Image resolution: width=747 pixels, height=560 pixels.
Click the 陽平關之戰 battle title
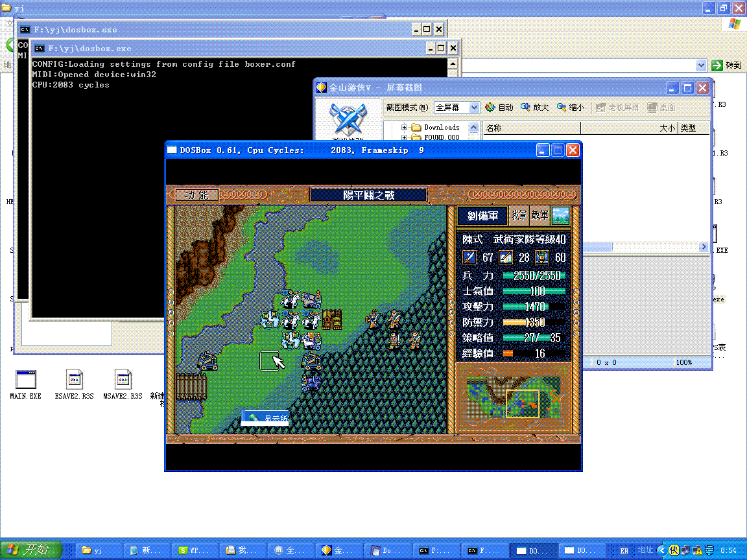pos(368,194)
